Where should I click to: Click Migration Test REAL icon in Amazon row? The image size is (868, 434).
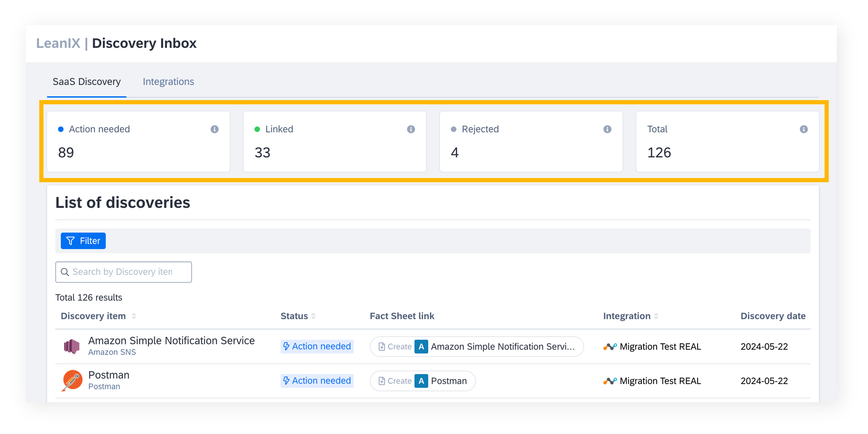(x=610, y=346)
